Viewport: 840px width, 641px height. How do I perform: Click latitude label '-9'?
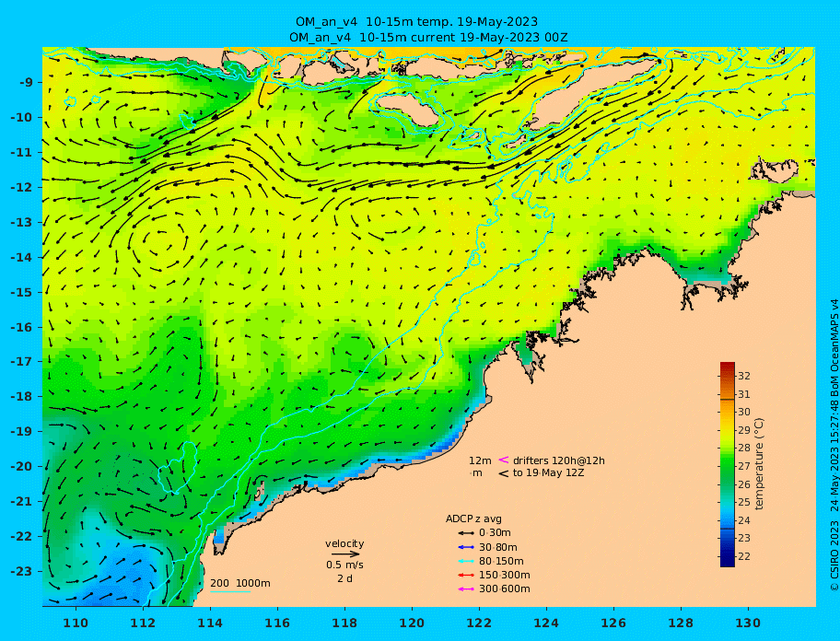tap(27, 83)
